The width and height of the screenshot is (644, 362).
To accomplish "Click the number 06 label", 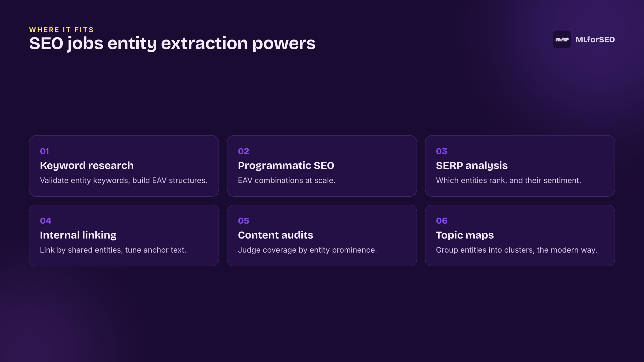I will click(442, 221).
